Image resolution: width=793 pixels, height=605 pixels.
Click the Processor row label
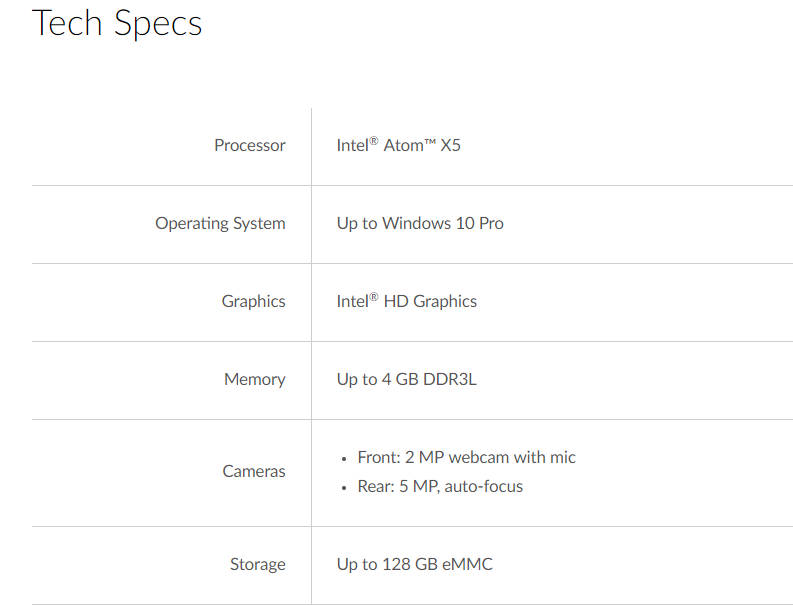249,146
